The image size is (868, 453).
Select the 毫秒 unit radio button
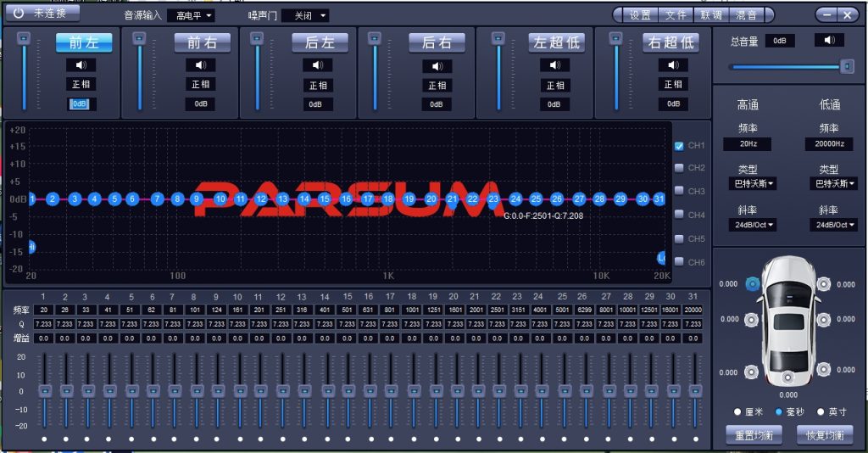[778, 412]
